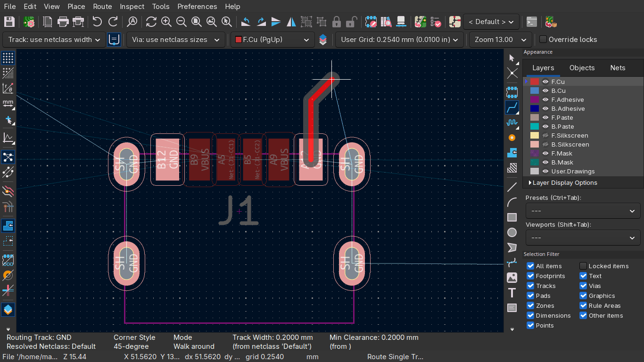Viewport: 644px width, 362px height.
Task: Select the Draw Arc tool
Action: click(x=512, y=202)
